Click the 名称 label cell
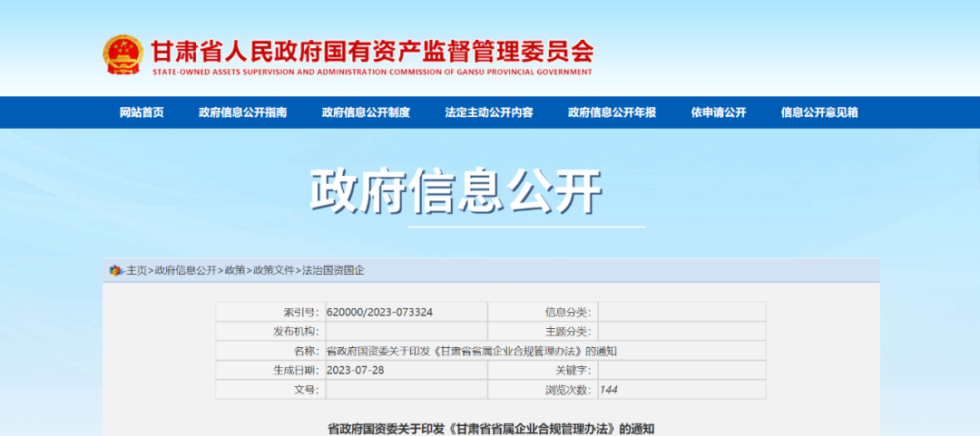Image resolution: width=980 pixels, height=436 pixels. coord(270,351)
